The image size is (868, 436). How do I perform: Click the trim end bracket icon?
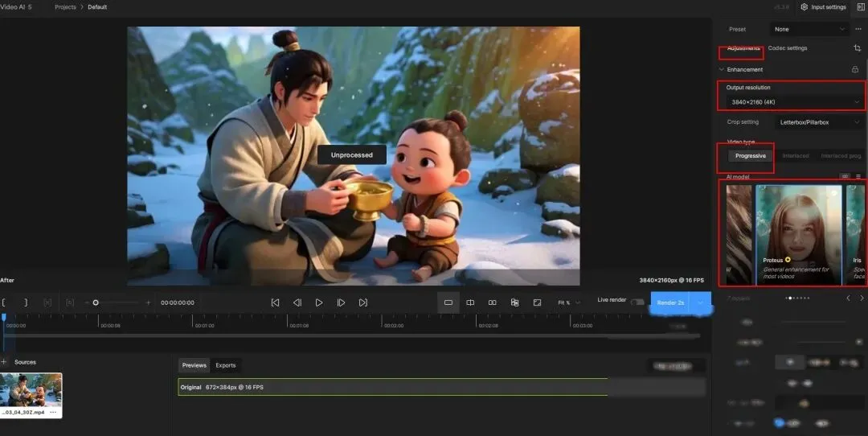tap(26, 302)
